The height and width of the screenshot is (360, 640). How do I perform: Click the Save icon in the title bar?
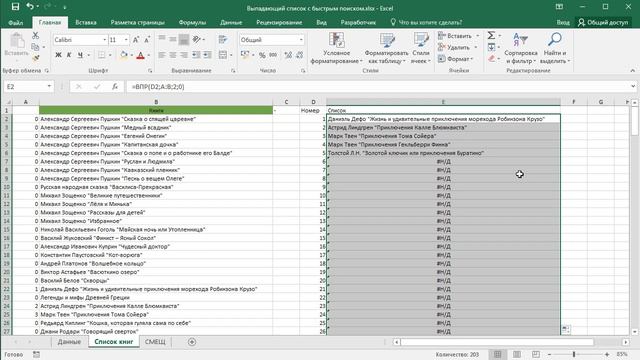pyautogui.click(x=15, y=7)
